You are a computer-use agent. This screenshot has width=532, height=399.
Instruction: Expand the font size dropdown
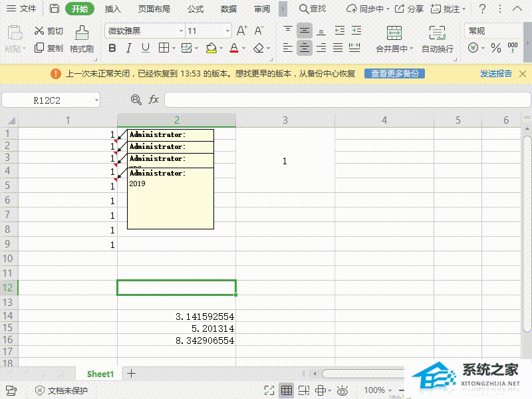pos(226,30)
